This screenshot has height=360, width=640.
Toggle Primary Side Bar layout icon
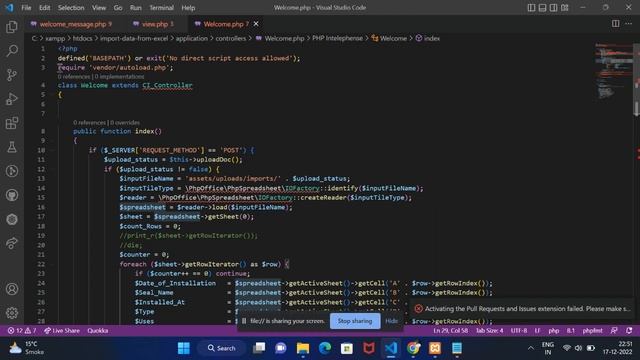tap(531, 8)
